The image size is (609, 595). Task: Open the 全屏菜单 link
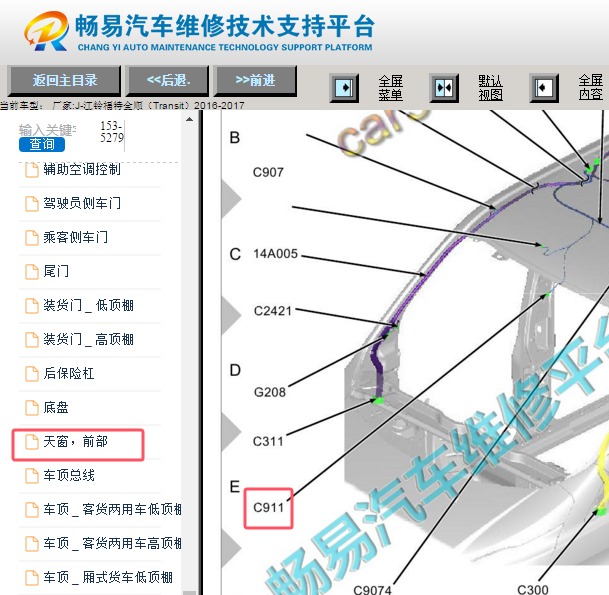390,88
